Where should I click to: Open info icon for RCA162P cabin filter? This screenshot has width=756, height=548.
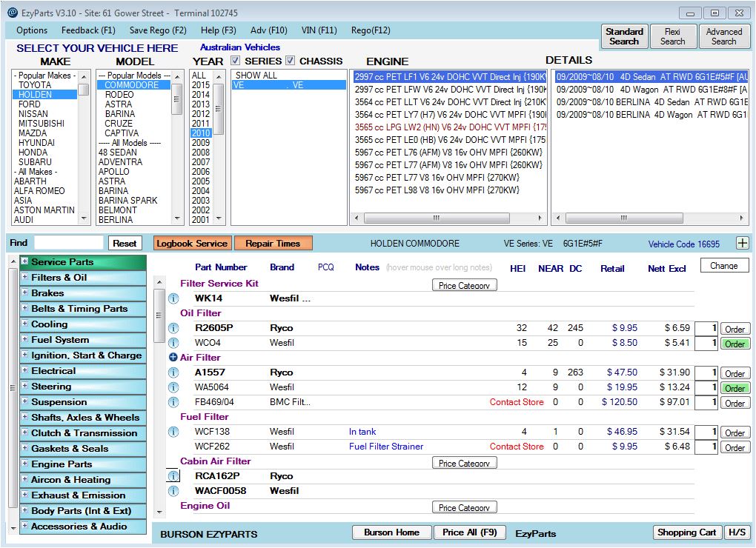click(x=173, y=476)
